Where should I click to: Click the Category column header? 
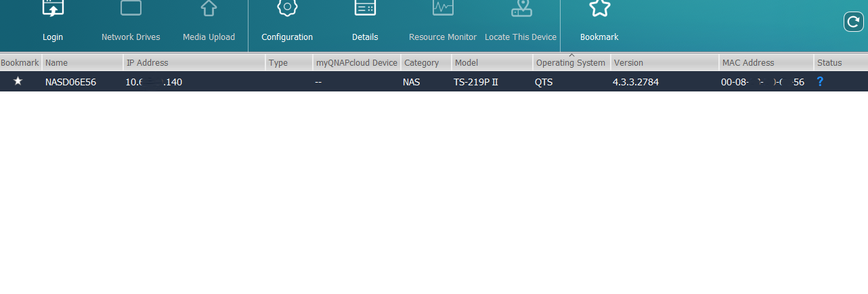click(427, 62)
